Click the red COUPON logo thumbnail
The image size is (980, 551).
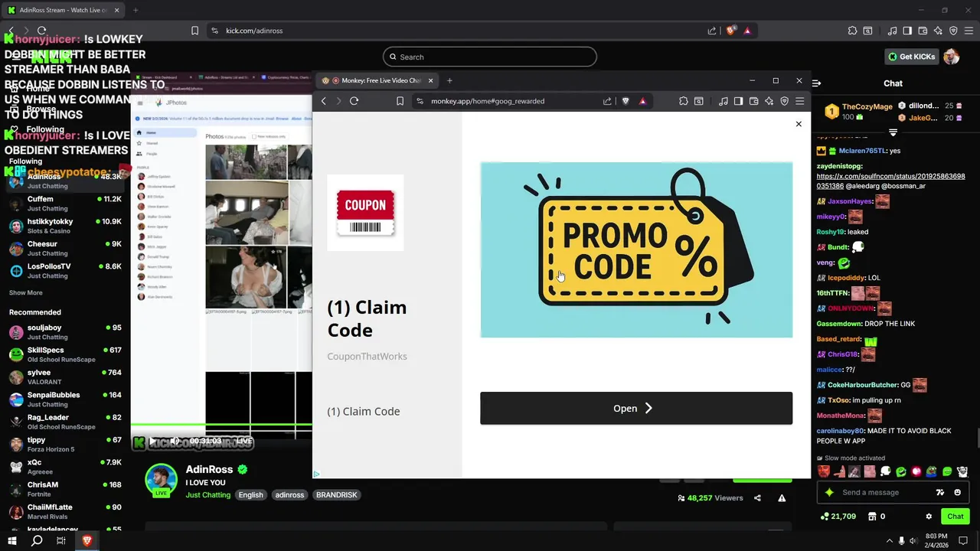pos(365,213)
